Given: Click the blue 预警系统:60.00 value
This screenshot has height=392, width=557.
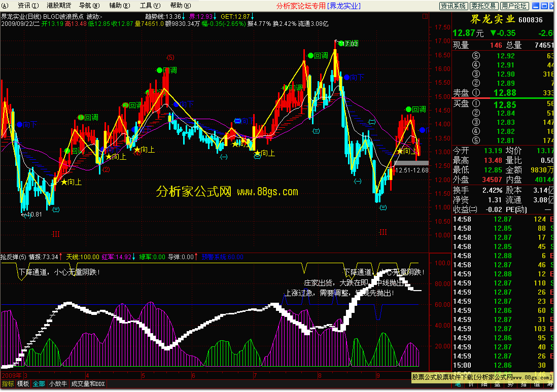Looking at the screenshot, I should coord(222,257).
